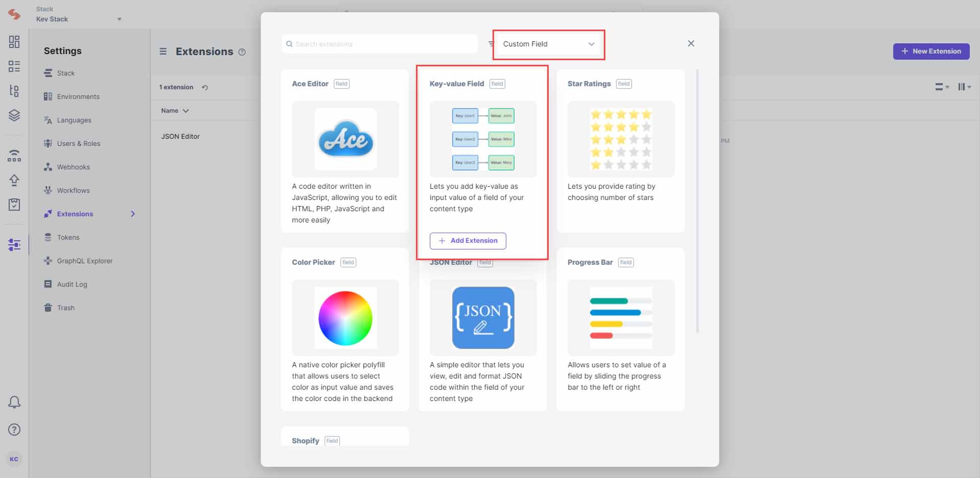The image size is (980, 478).
Task: Open the releases upload arrow icon
Action: (14, 180)
